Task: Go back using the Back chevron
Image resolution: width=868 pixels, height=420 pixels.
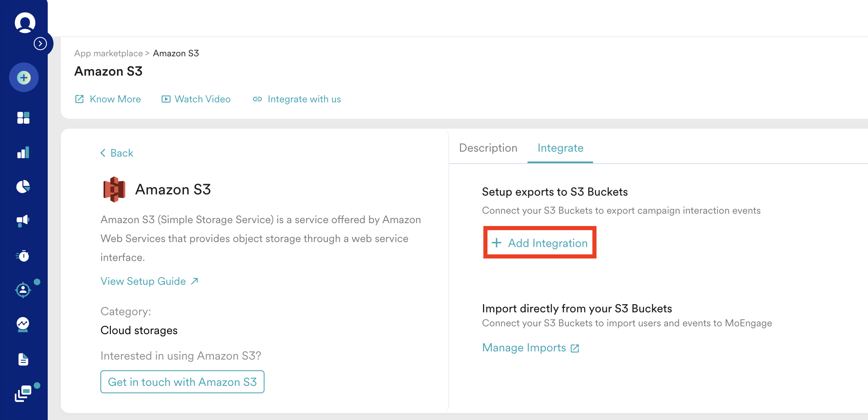Action: click(117, 153)
